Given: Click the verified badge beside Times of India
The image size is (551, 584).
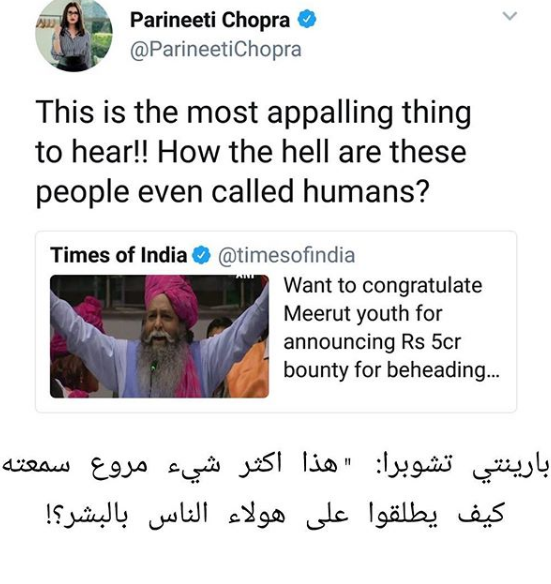Looking at the screenshot, I should (202, 255).
